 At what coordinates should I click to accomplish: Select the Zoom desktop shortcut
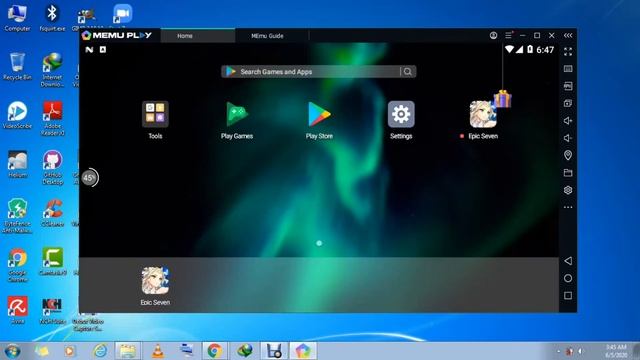[122, 14]
